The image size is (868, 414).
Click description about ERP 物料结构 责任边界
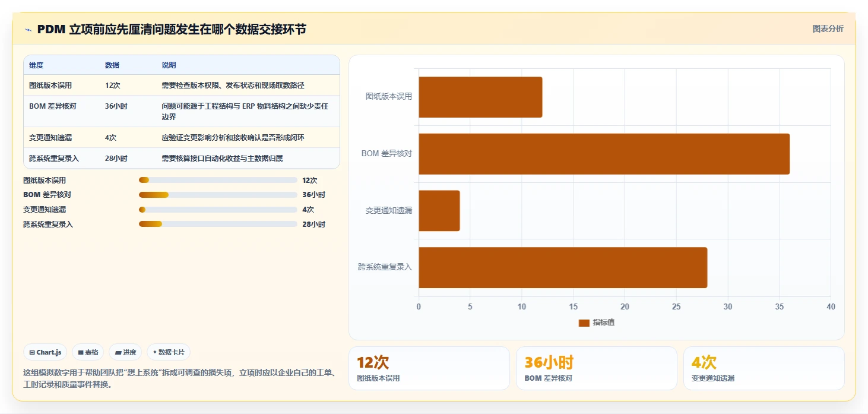(x=245, y=112)
